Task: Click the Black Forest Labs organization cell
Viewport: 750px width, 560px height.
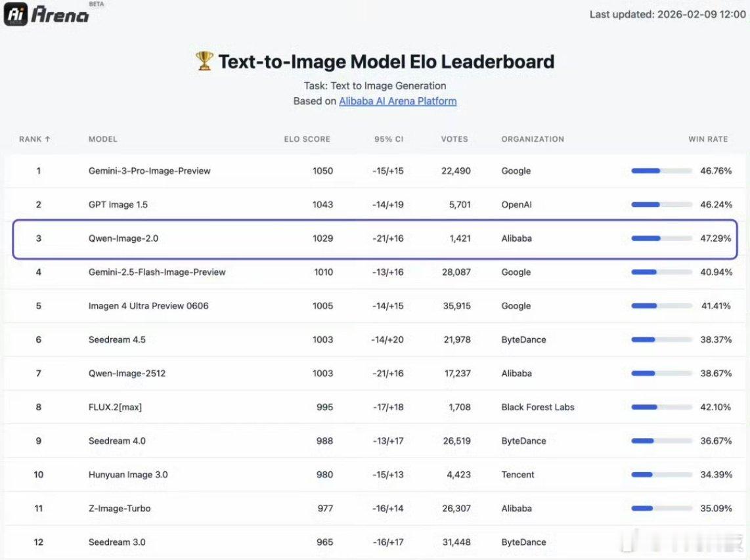Action: click(x=538, y=407)
